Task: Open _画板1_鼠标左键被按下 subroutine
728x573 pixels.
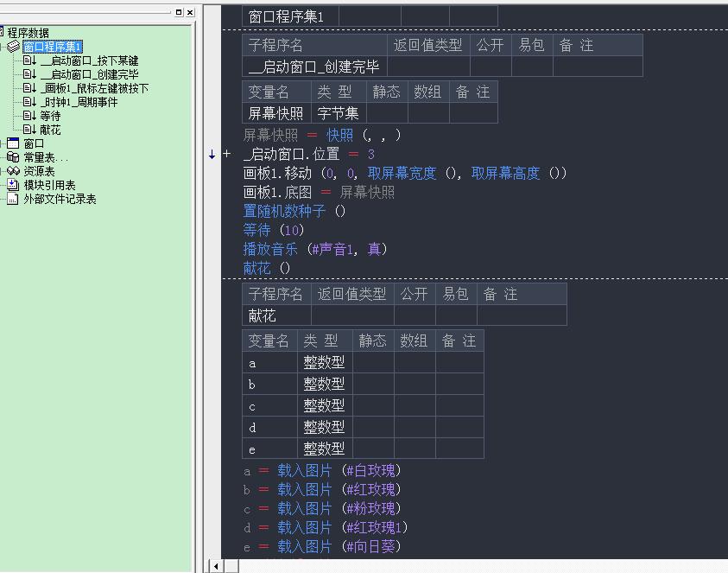Action: click(94, 88)
